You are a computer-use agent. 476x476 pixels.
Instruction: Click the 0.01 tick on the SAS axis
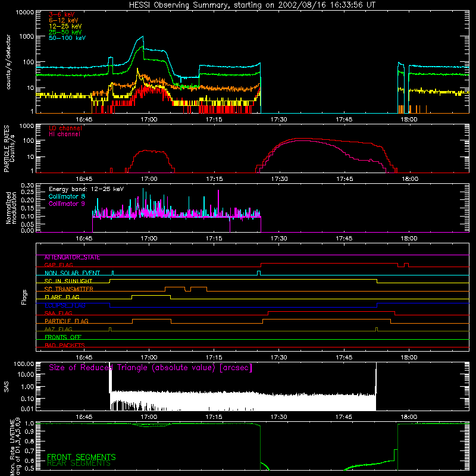27,409
